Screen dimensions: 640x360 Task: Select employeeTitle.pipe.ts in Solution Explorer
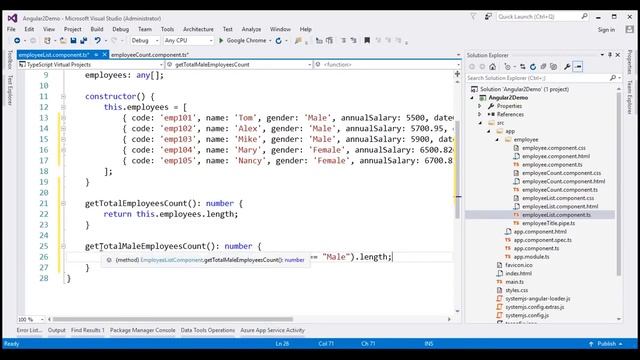click(x=548, y=223)
